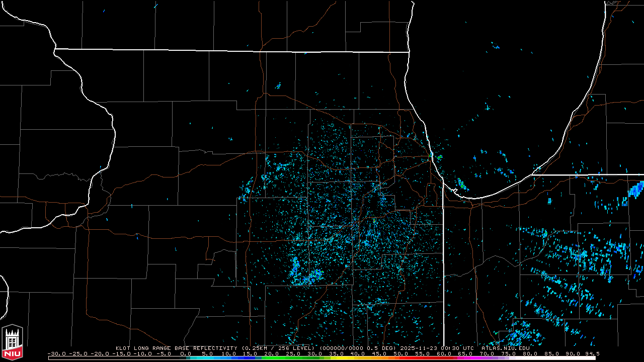Click the green section of the reflectivity color bar
This screenshot has height=362, width=644.
pyautogui.click(x=282, y=358)
